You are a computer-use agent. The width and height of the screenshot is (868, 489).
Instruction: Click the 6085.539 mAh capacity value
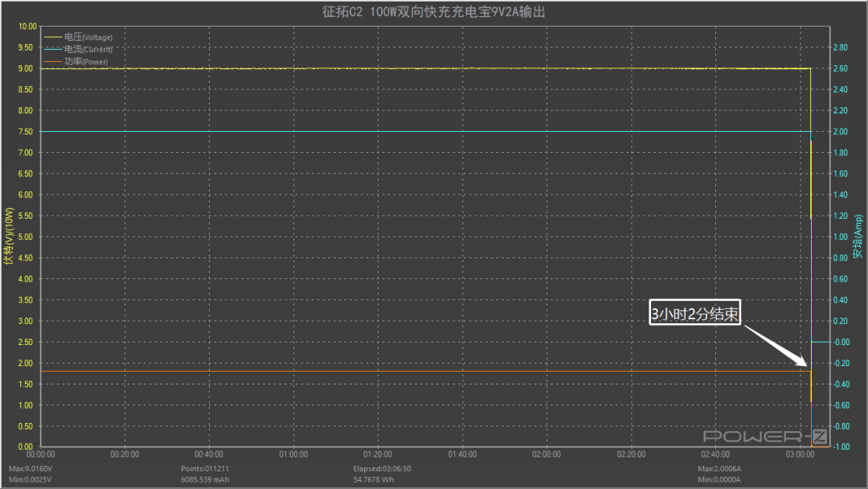[x=205, y=479]
